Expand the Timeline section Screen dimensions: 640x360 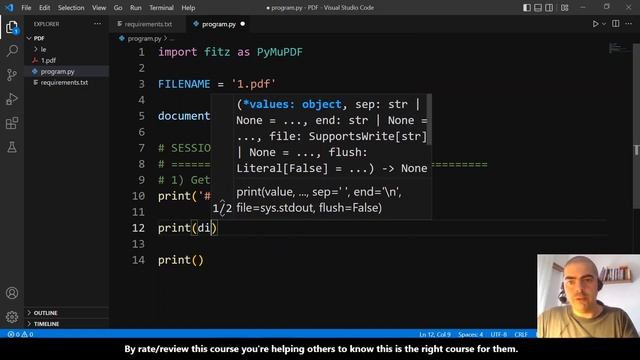[67, 324]
